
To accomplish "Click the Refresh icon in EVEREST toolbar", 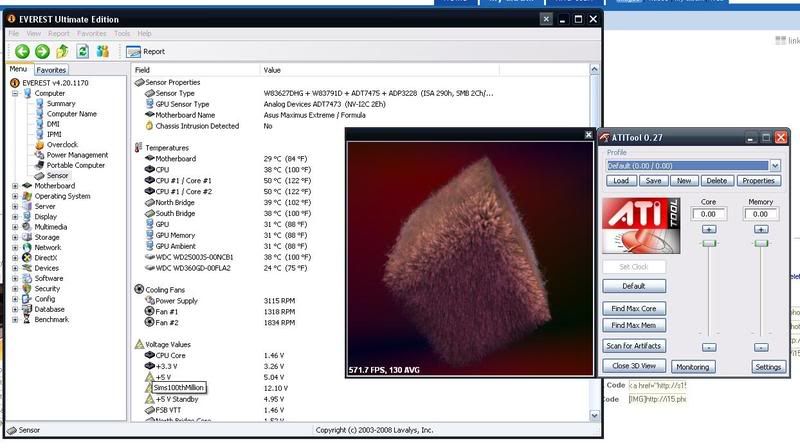I will (x=83, y=51).
